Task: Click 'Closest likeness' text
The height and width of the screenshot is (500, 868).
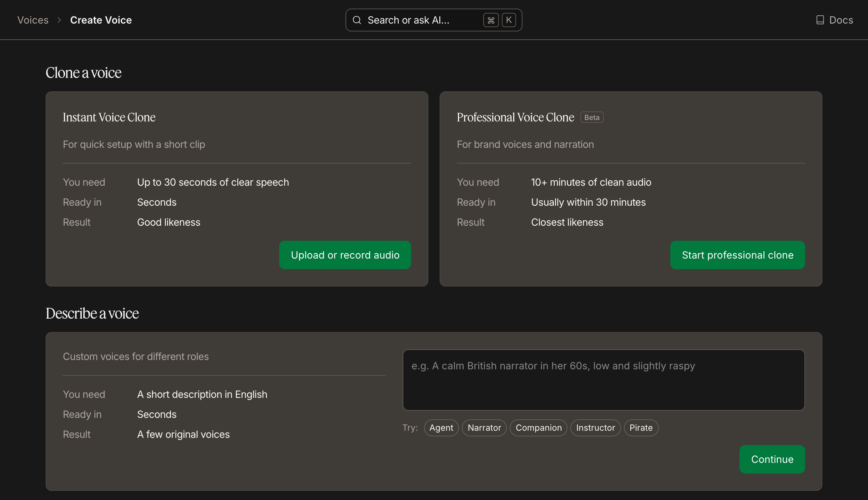Action: point(567,222)
